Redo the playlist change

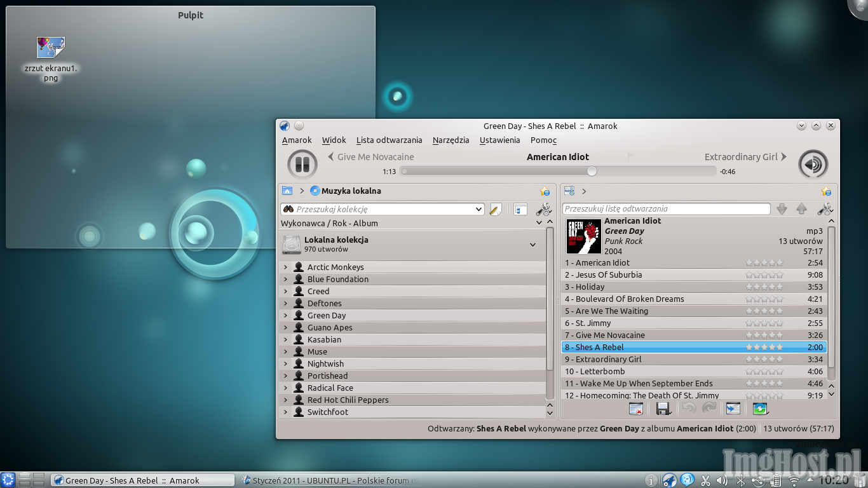pyautogui.click(x=709, y=409)
